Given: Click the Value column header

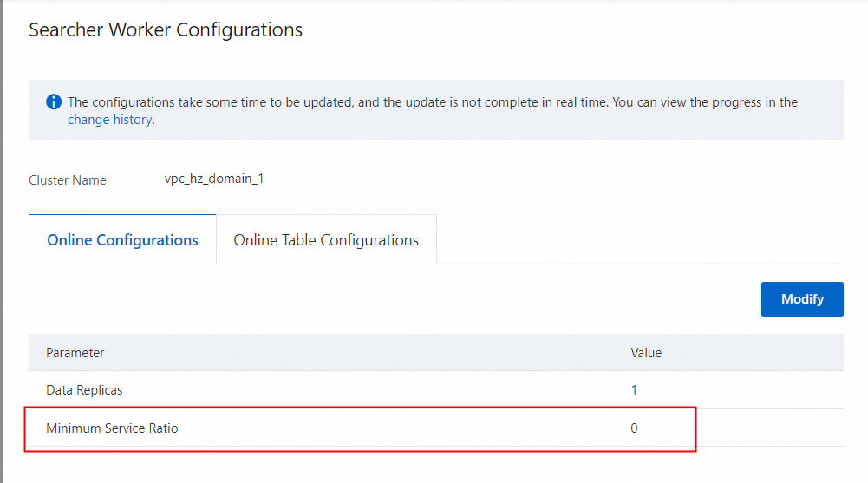Looking at the screenshot, I should tap(646, 353).
